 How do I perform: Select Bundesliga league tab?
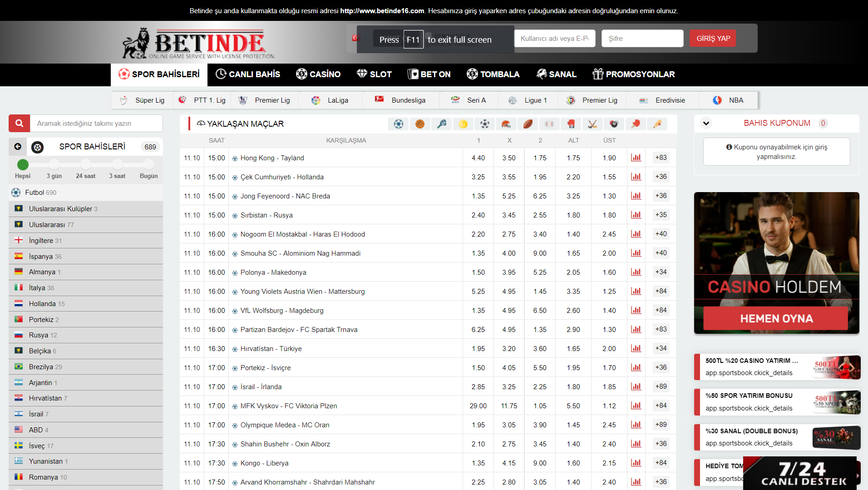[400, 100]
